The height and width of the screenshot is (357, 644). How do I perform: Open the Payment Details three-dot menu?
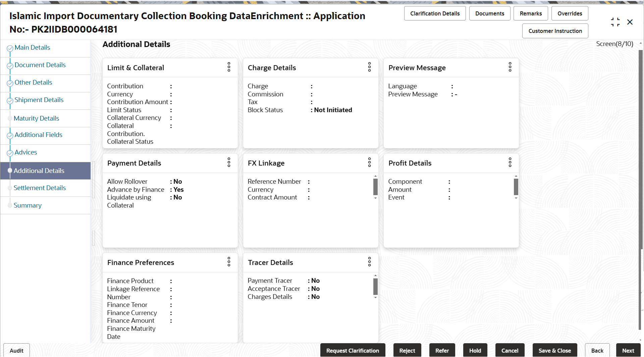pos(229,162)
